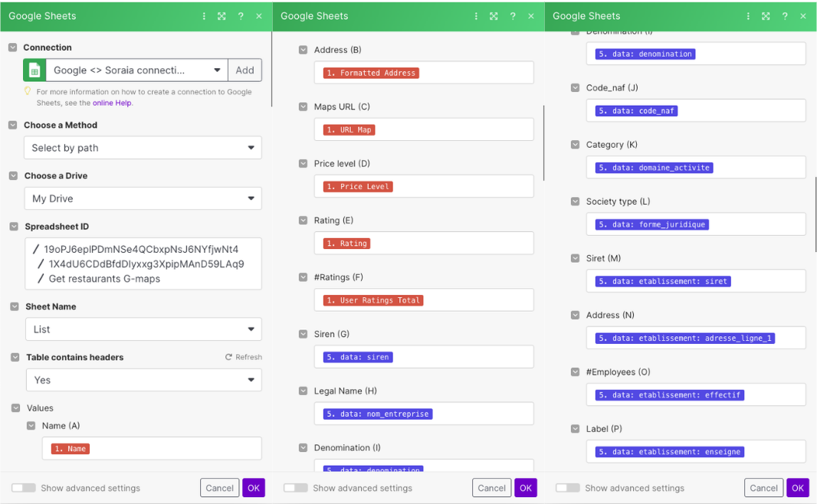Collapse the Address (B) field toggle
817x504 pixels.
point(304,50)
